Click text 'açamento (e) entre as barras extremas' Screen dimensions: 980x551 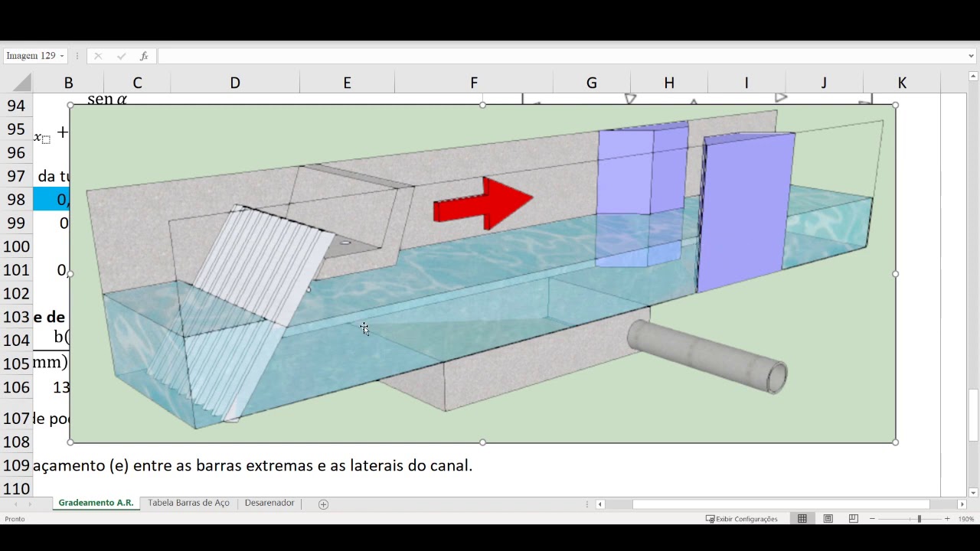tap(173, 465)
